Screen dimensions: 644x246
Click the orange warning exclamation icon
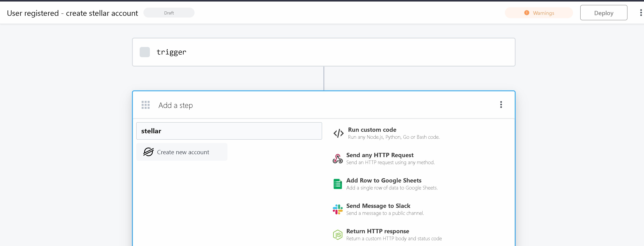click(527, 13)
